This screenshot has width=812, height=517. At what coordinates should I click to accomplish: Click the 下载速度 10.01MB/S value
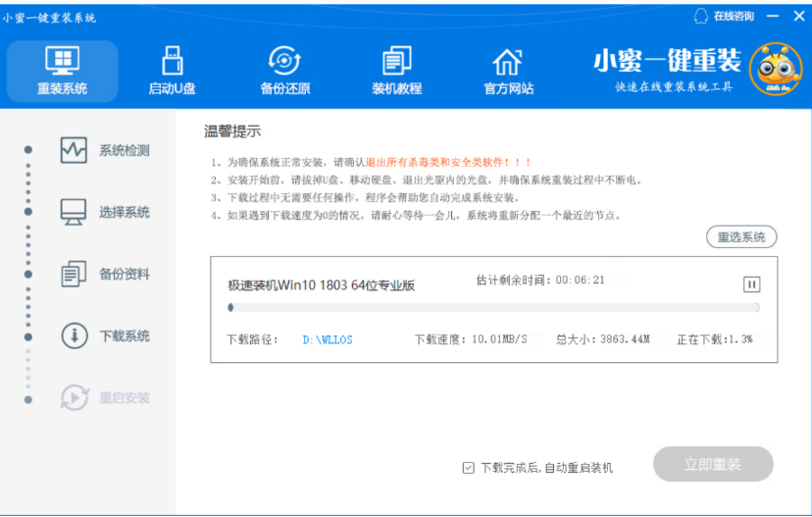click(x=499, y=339)
